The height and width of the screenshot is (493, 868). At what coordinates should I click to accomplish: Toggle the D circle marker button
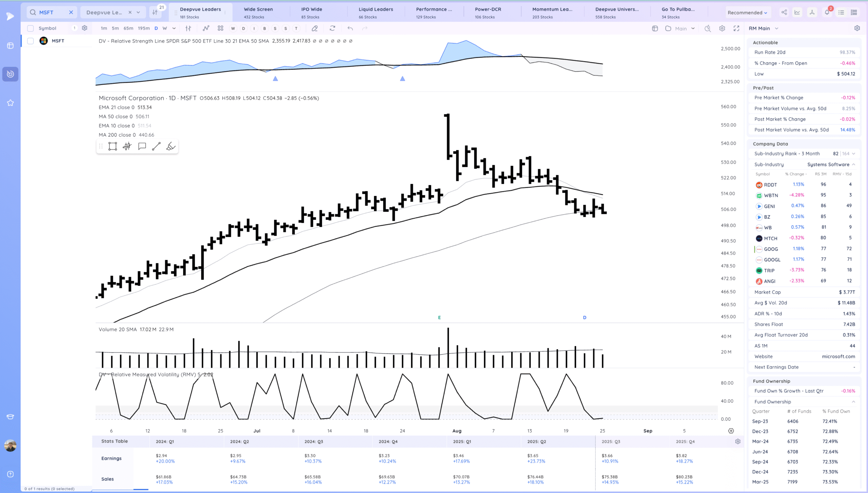click(243, 28)
